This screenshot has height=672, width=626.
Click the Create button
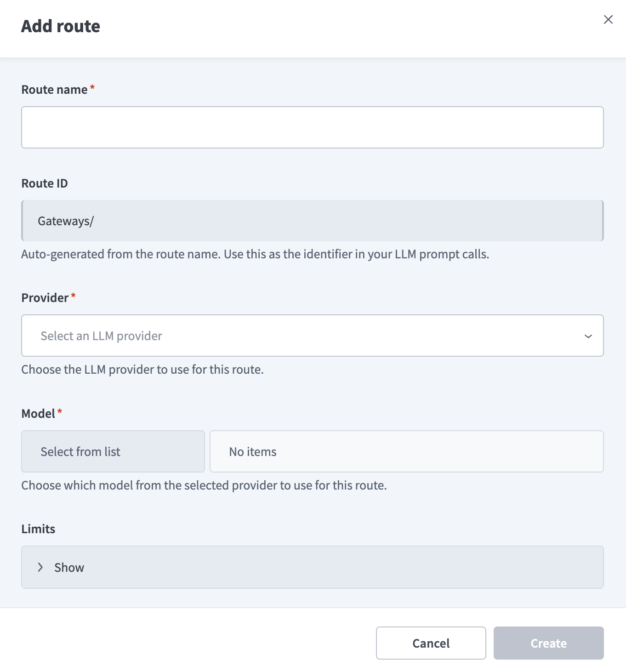(549, 643)
